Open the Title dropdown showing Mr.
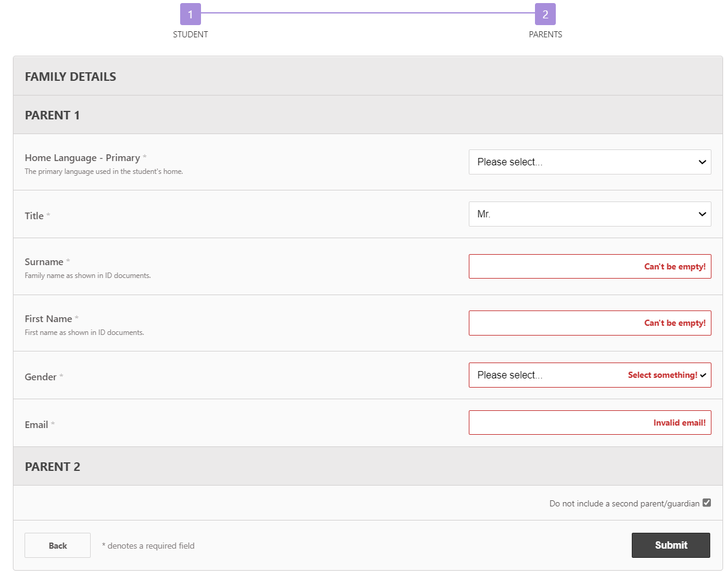This screenshot has height=575, width=728. tap(590, 214)
